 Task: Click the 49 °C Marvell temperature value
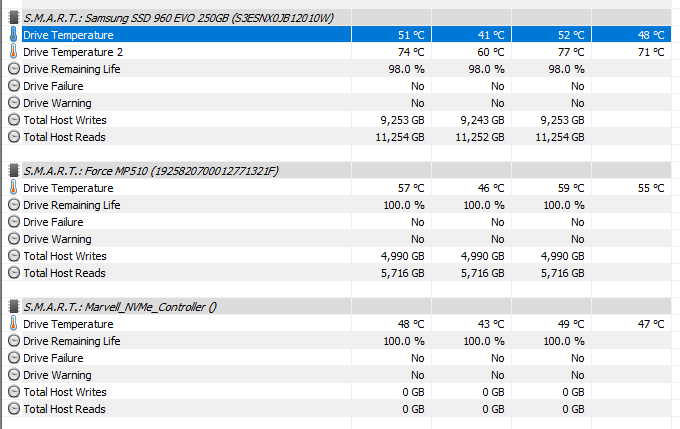pyautogui.click(x=571, y=324)
